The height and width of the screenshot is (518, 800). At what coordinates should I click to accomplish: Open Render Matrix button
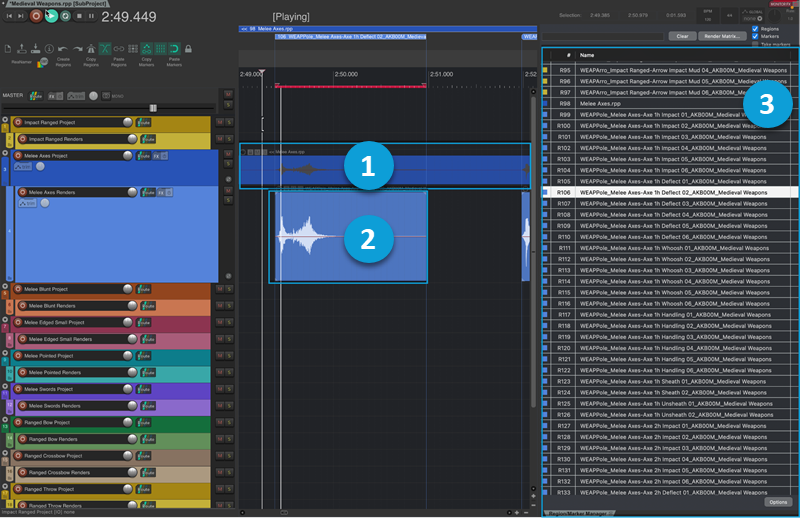pos(722,35)
